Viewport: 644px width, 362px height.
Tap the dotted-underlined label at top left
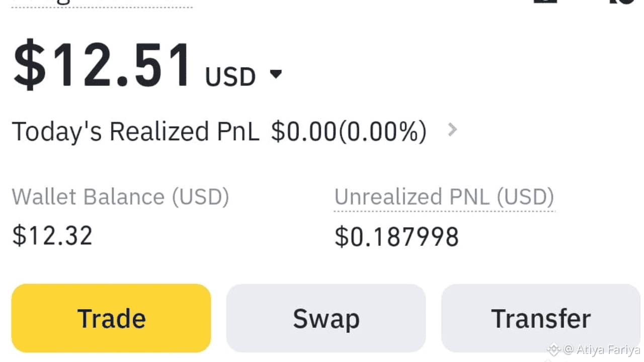coord(102,3)
